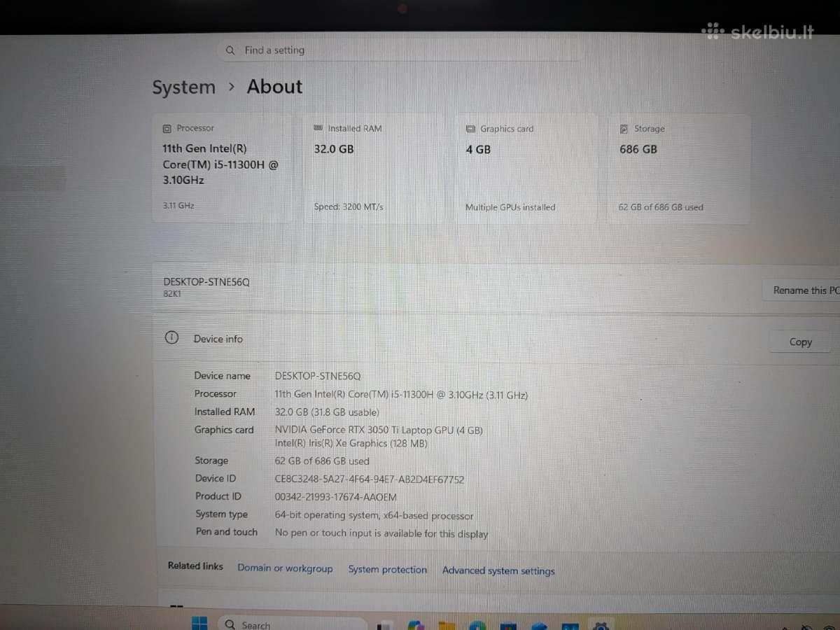Click the Related links label
Image resolution: width=840 pixels, height=630 pixels.
point(195,566)
